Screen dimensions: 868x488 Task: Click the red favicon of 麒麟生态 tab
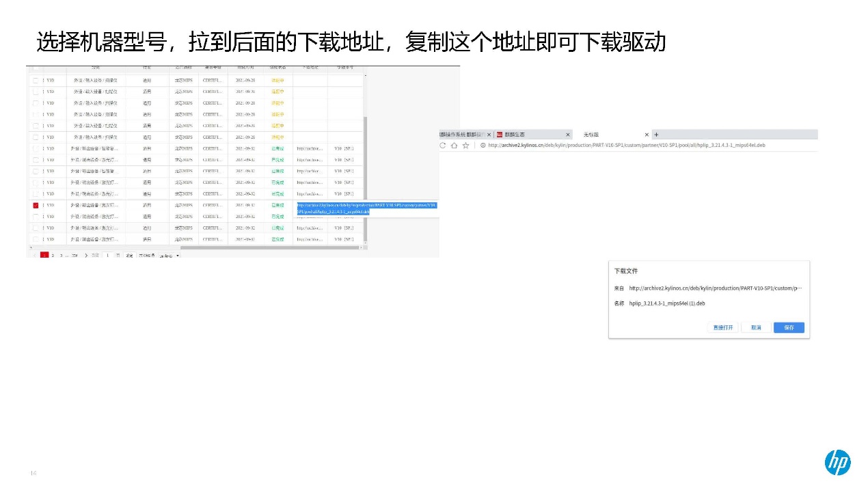tap(500, 135)
